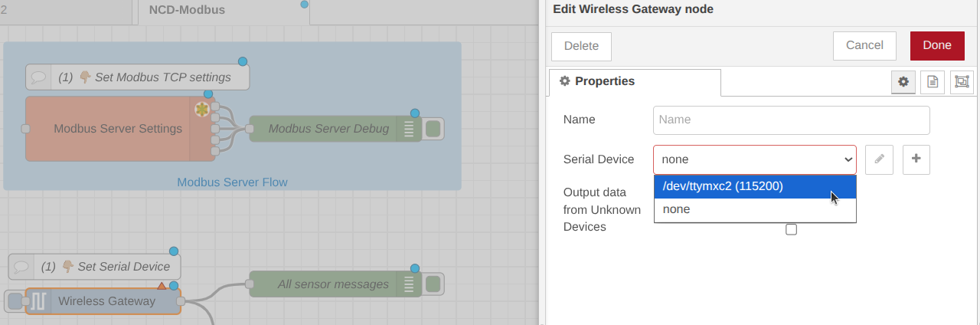980x325 pixels.
Task: Select the Properties tab
Action: (635, 82)
